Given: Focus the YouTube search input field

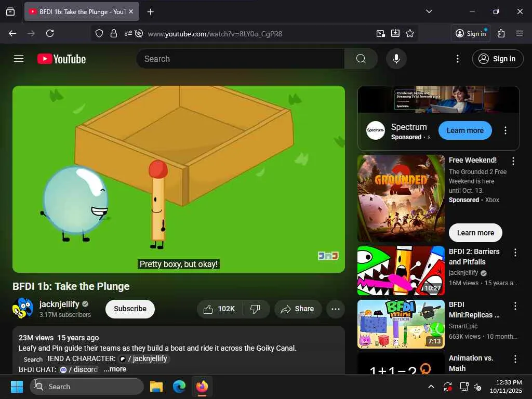Looking at the screenshot, I should click(241, 59).
